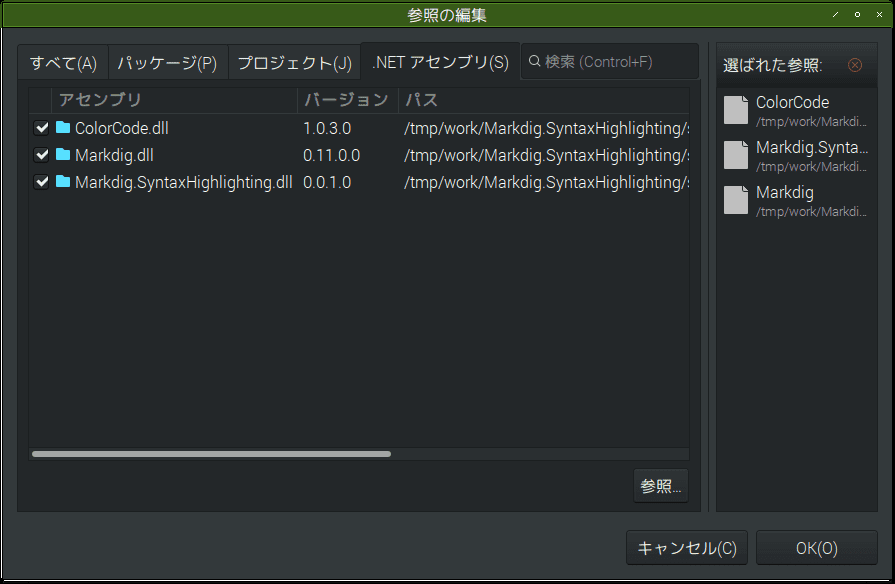Click the folder icon beside Markdig.SyntaxHighlighting.dll
The height and width of the screenshot is (584, 895).
pos(63,182)
